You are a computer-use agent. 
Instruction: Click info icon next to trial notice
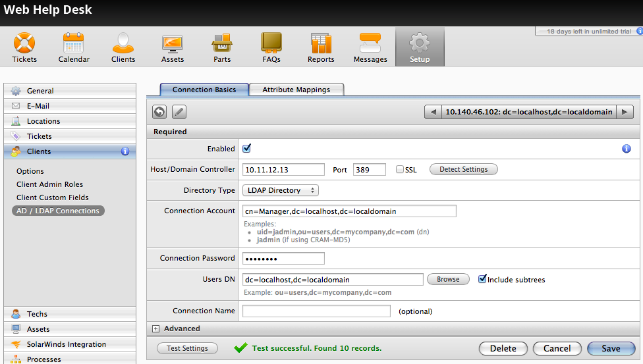[x=639, y=31]
